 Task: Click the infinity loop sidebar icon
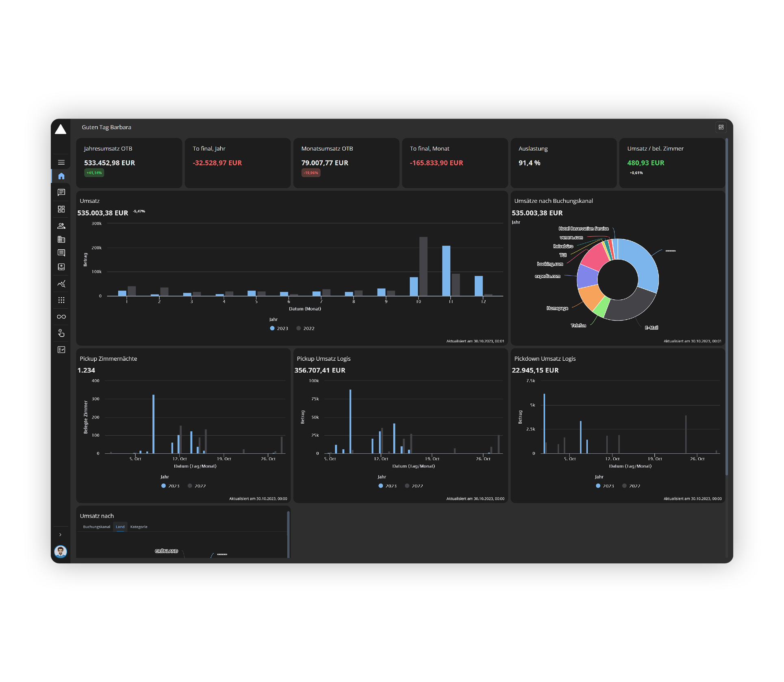pos(61,317)
